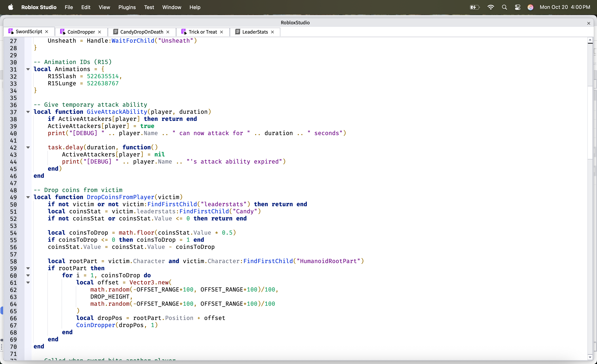Click the SwordScript tab script icon

11,32
